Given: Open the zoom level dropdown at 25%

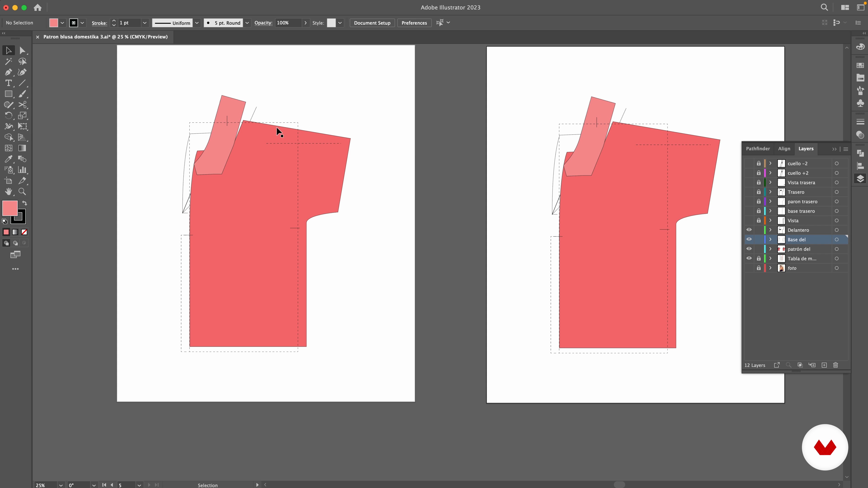Looking at the screenshot, I should click(x=61, y=485).
